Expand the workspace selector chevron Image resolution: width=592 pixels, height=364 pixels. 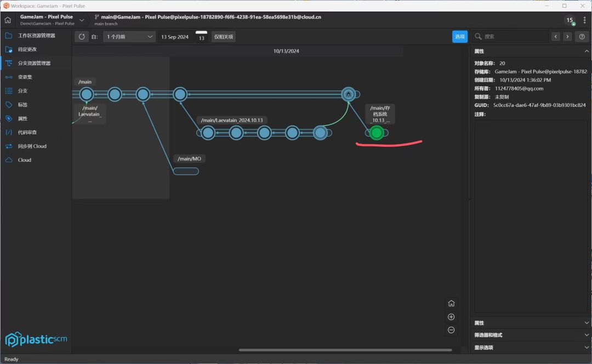click(x=82, y=20)
